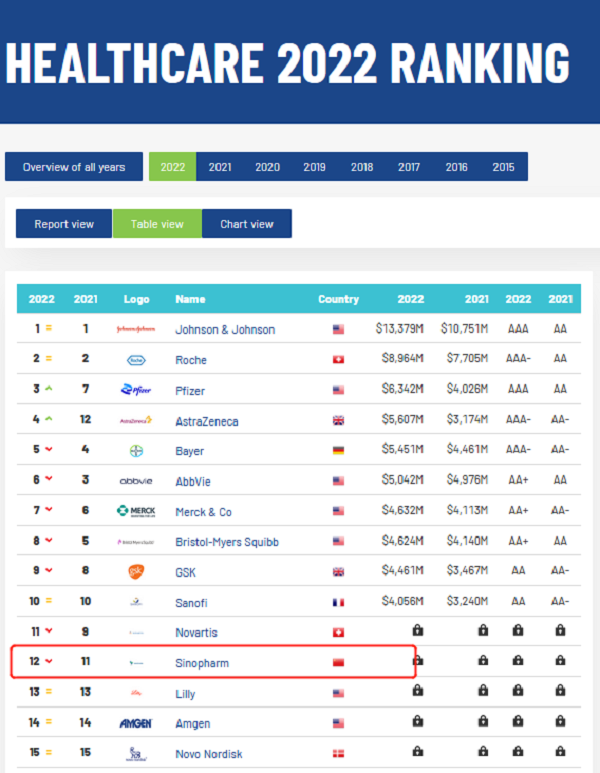The width and height of the screenshot is (600, 773).
Task: Click United Kingdom flag for AstraZeneca
Action: tap(338, 421)
